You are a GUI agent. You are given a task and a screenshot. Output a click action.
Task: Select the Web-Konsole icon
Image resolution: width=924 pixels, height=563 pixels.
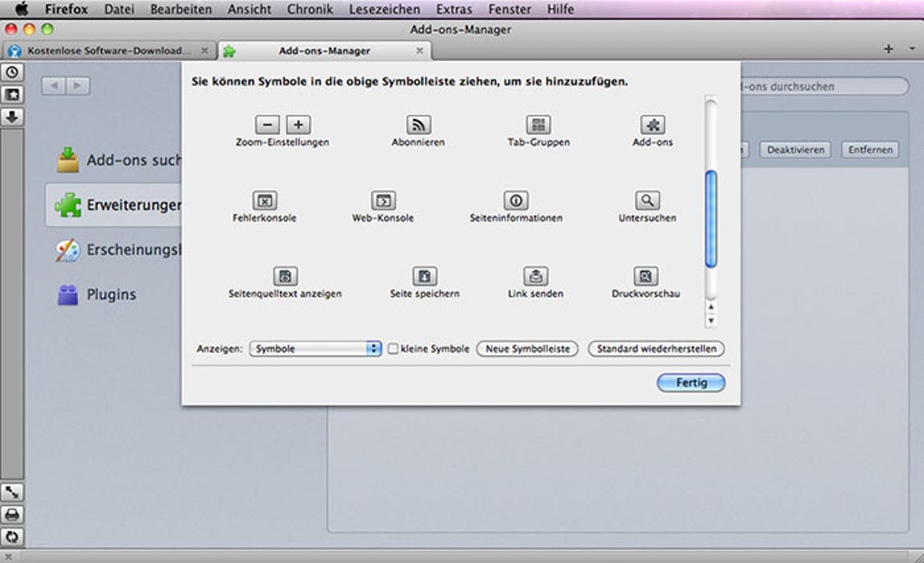coord(381,199)
